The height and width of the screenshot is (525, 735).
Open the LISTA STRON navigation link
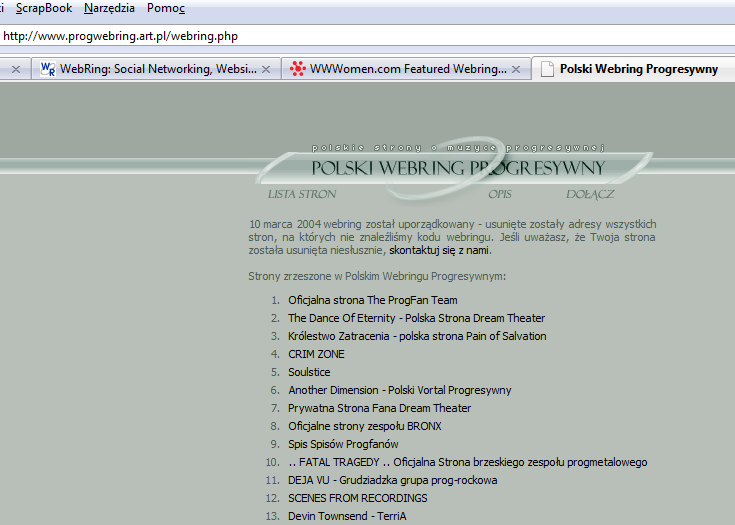click(302, 194)
